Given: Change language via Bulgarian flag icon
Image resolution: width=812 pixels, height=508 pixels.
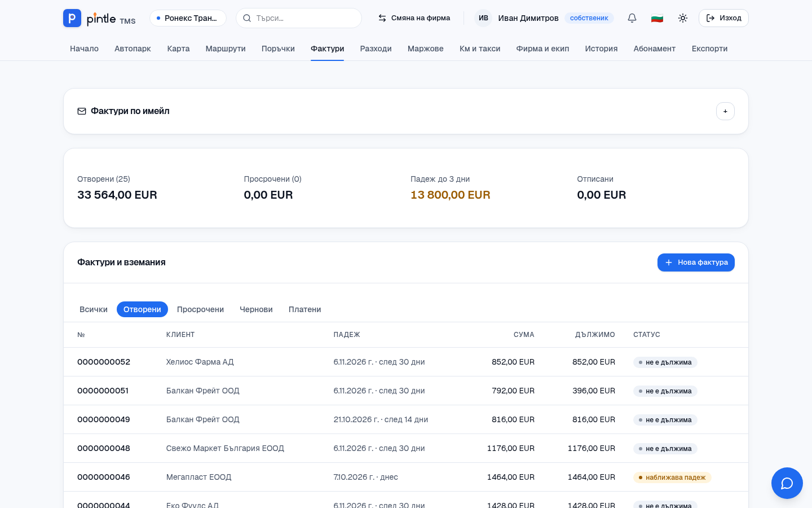Looking at the screenshot, I should pos(657,18).
